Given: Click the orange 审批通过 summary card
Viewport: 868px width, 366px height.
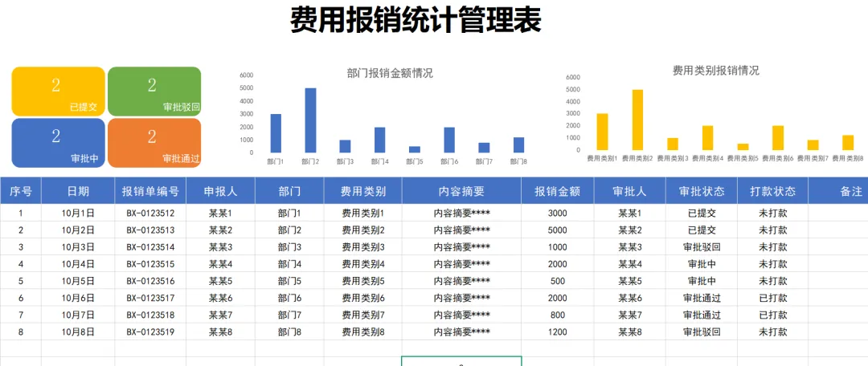Looking at the screenshot, I should (154, 143).
